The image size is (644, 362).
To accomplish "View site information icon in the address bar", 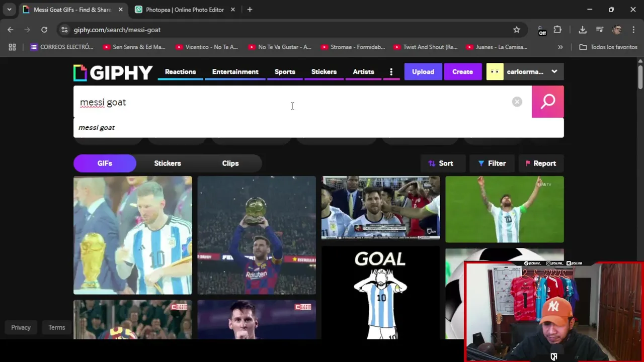I will pyautogui.click(x=64, y=30).
